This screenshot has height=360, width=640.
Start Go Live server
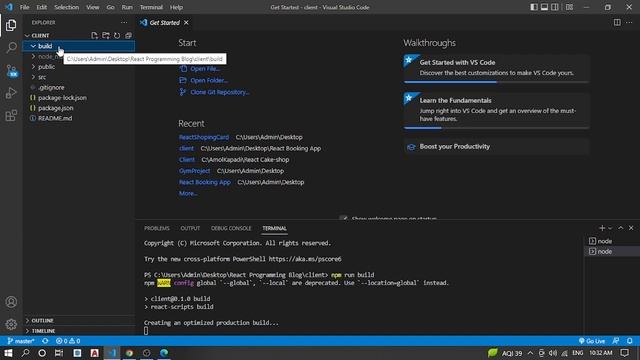591,341
